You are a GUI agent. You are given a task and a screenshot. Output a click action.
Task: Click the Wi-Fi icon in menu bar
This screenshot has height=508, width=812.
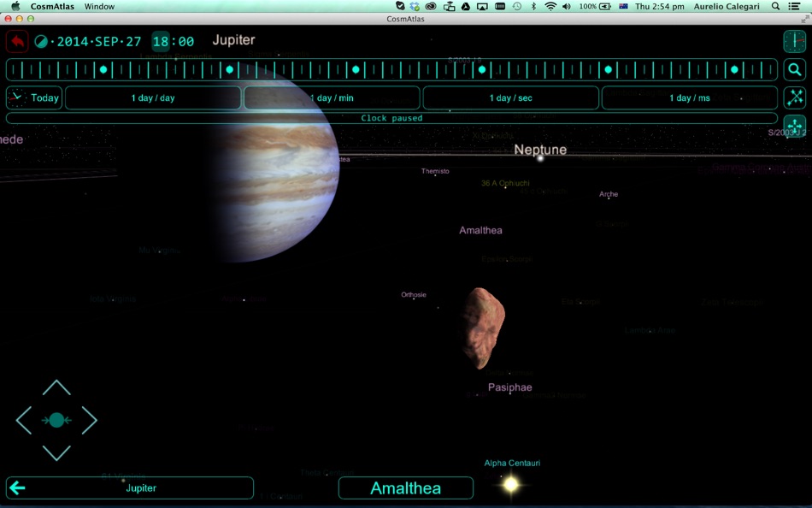coord(550,6)
